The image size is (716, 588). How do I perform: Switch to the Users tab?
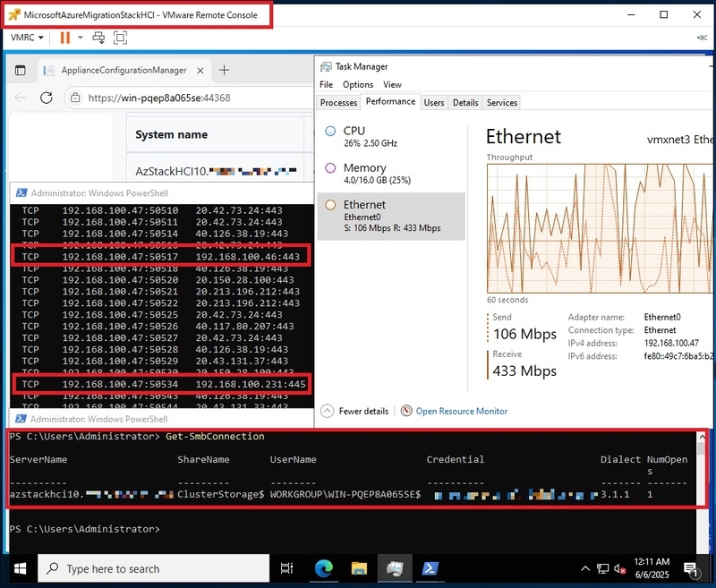(434, 103)
